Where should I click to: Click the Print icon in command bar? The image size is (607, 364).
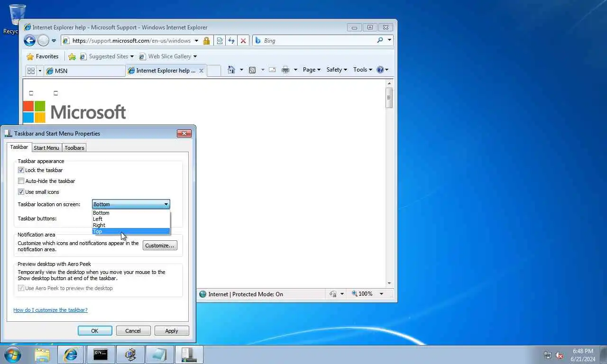point(285,70)
